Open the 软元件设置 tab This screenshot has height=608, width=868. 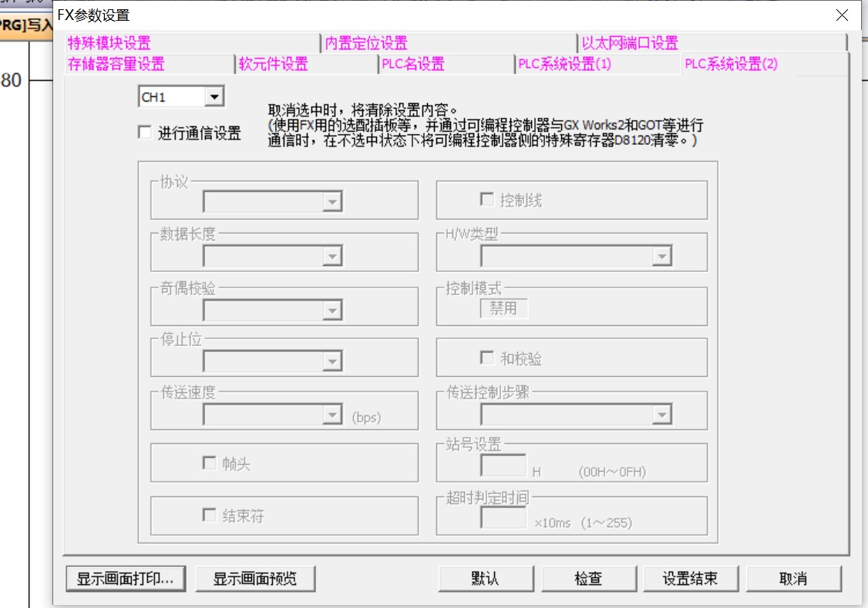[x=274, y=64]
